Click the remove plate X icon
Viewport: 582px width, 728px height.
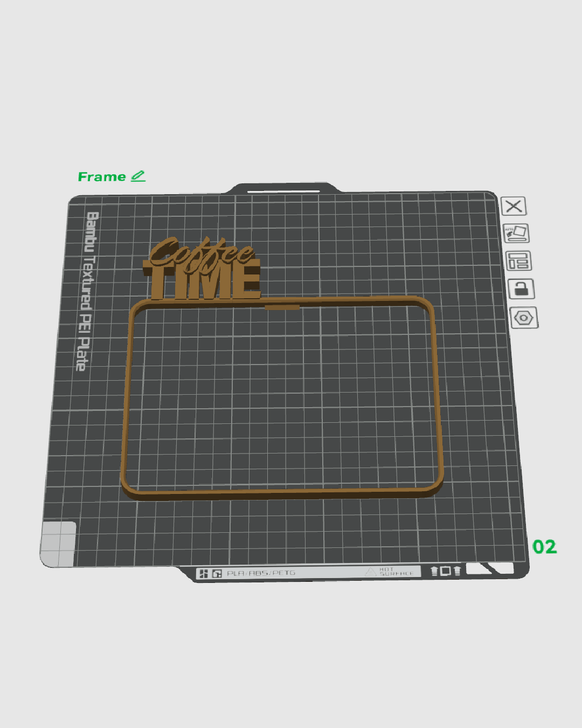pyautogui.click(x=514, y=206)
